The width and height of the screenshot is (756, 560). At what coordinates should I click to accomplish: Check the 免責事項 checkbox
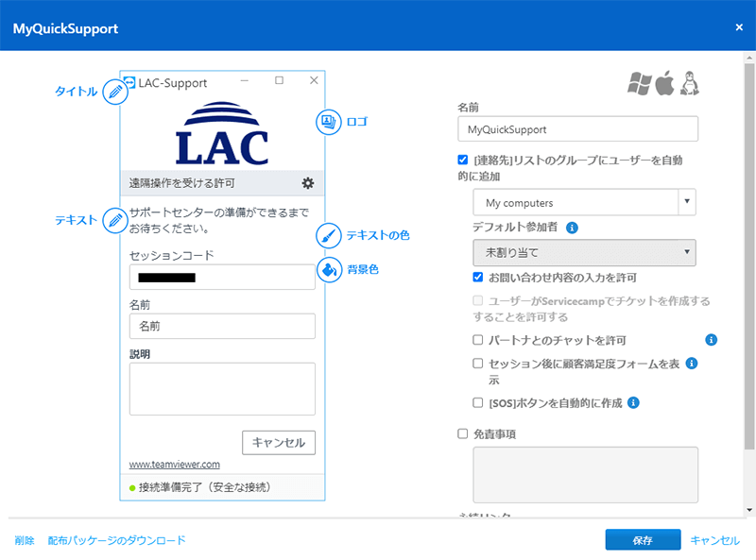(462, 433)
